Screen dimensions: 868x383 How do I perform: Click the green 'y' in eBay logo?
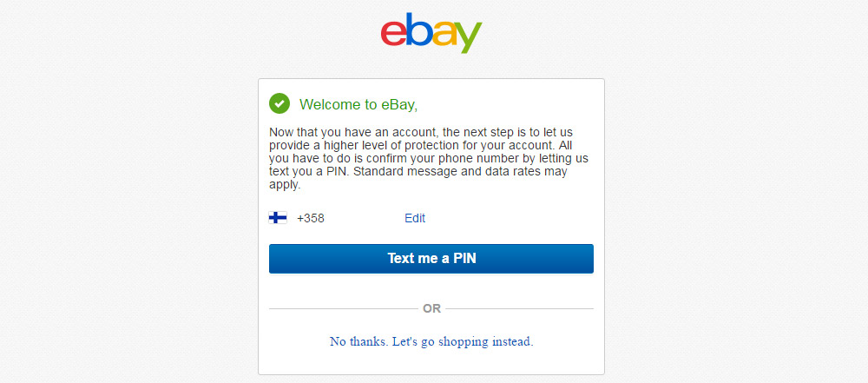(x=469, y=37)
